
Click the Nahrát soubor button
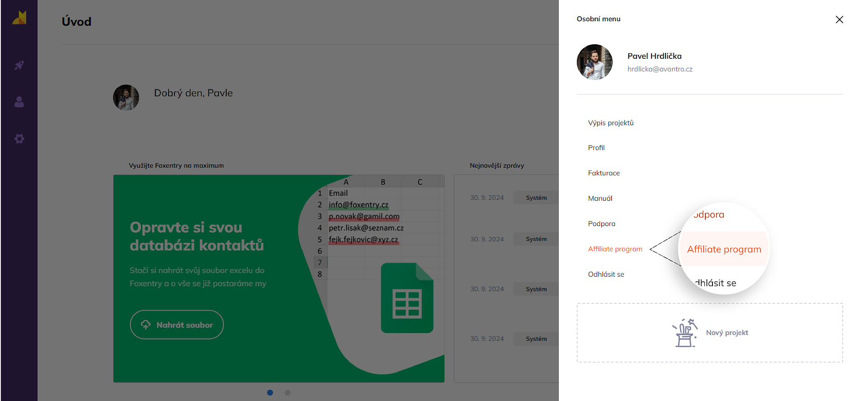tap(177, 325)
